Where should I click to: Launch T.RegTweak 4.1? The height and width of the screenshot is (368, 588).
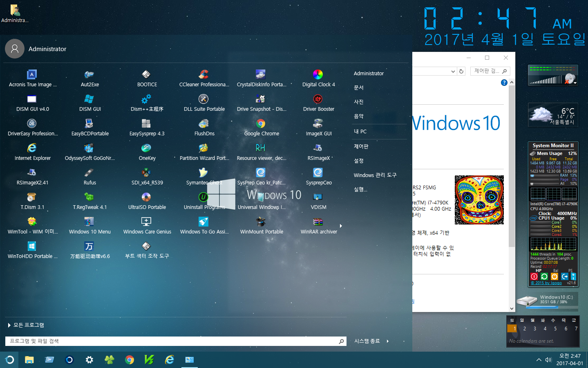[x=89, y=197]
